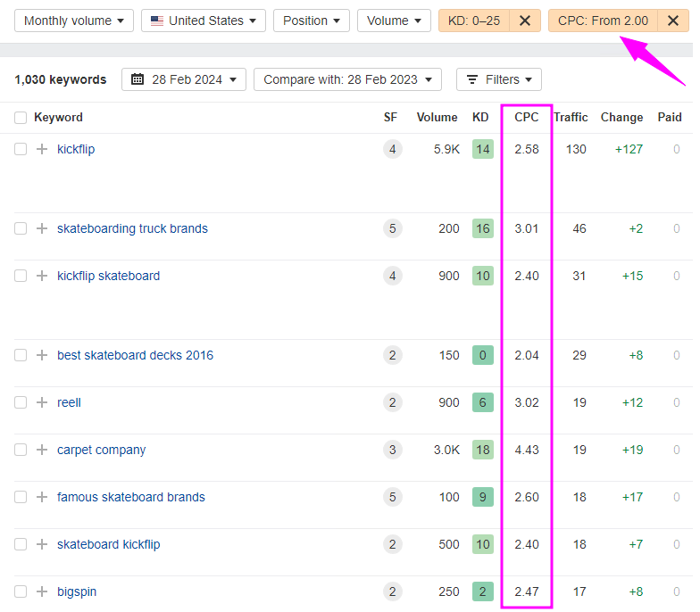This screenshot has height=612, width=700.
Task: Expand the plus icon next to reell
Action: 41,402
